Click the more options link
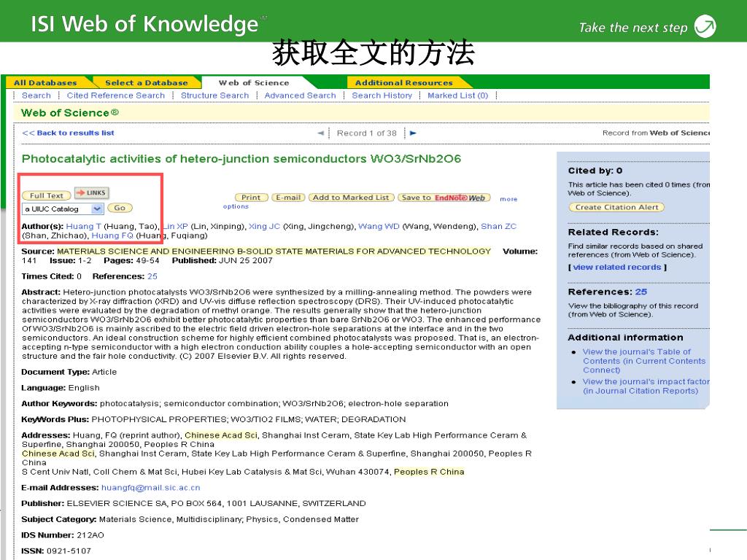The height and width of the screenshot is (560, 747). (x=508, y=199)
